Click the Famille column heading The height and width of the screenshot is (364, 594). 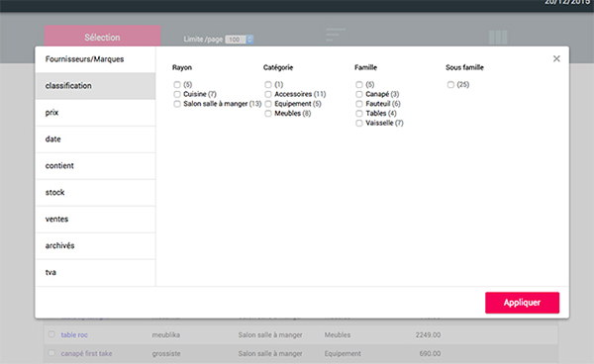tap(365, 67)
